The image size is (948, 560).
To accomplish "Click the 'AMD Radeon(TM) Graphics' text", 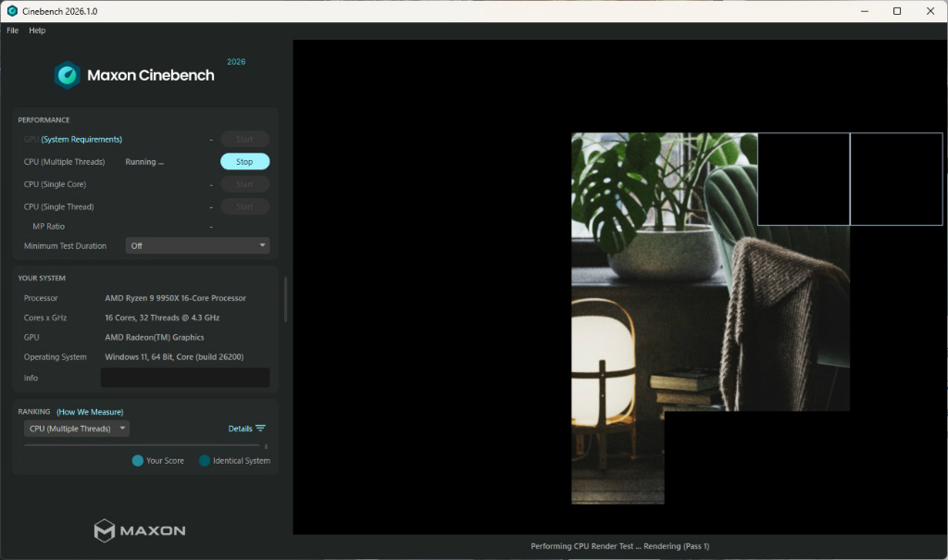I will (155, 338).
